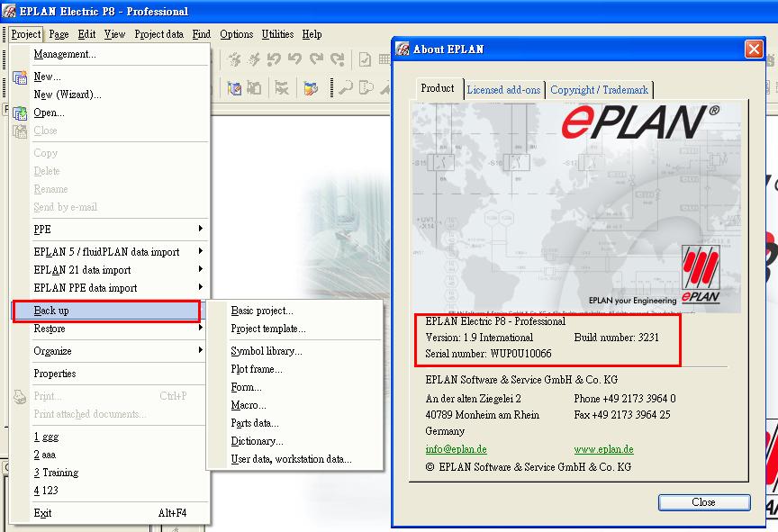Click the Close button in About EPLAN
This screenshot has height=532, width=778.
coord(704,502)
